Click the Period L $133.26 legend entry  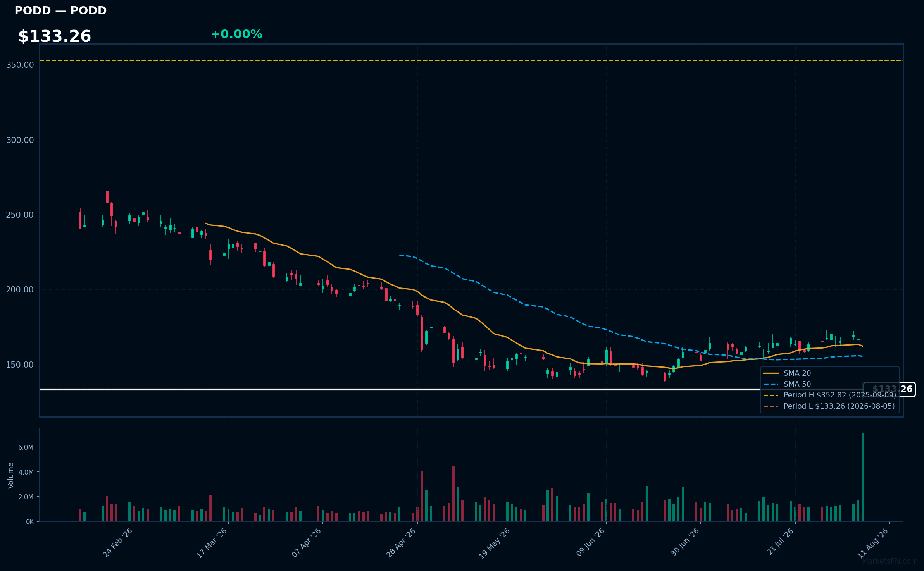click(x=829, y=406)
